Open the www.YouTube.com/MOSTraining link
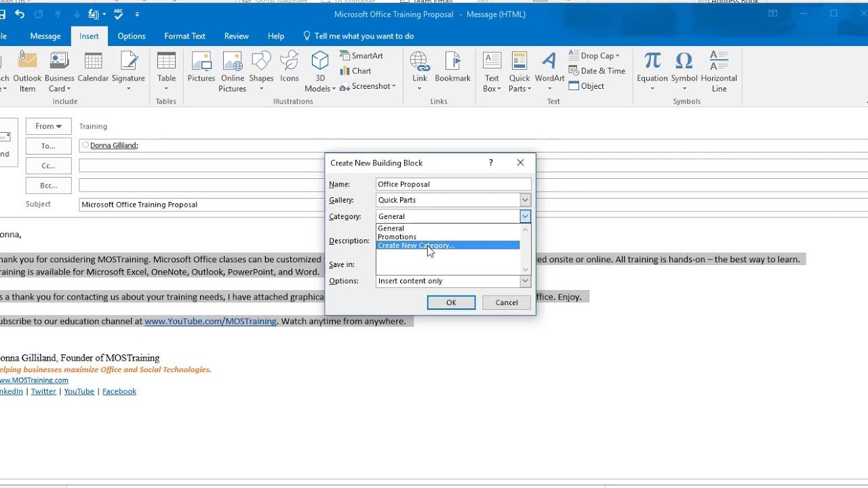The width and height of the screenshot is (868, 488). (210, 321)
